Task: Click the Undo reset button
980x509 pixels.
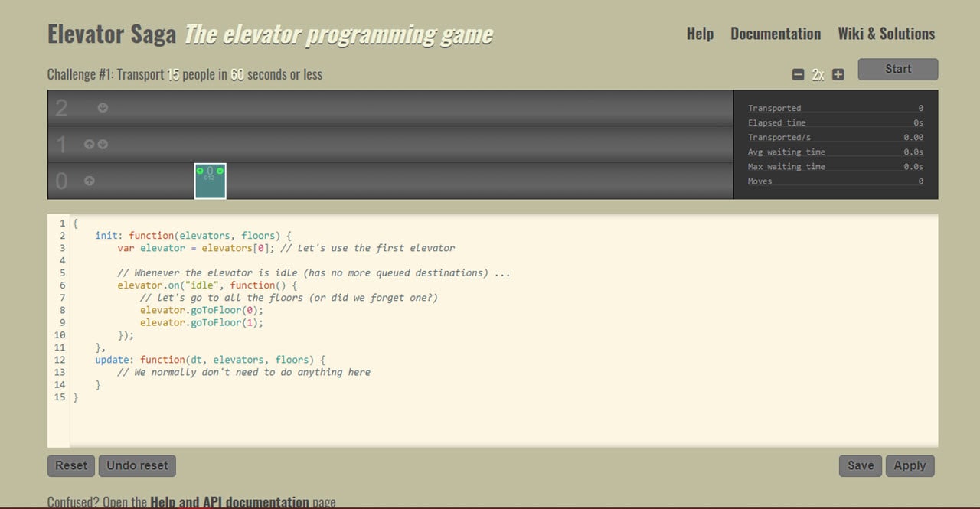Action: point(137,465)
